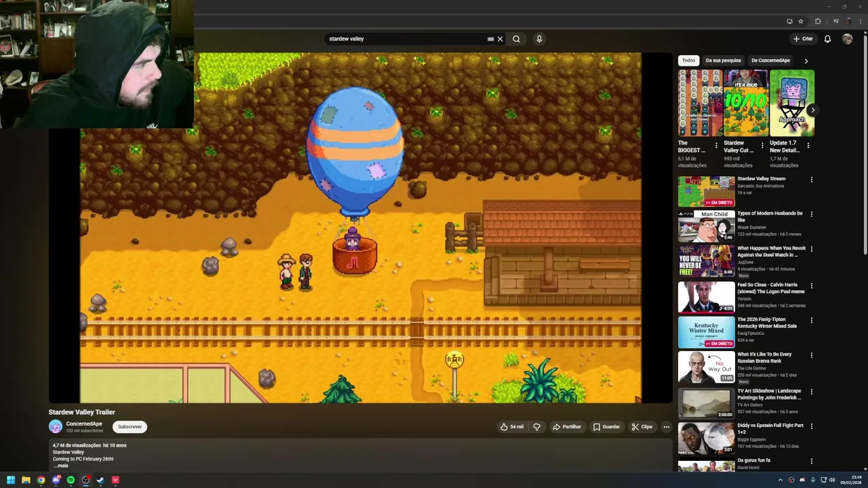Open 2026 Fasig-Tipton Kentucky Winter Mixed Sale
Image resolution: width=868 pixels, height=488 pixels.
point(767,323)
